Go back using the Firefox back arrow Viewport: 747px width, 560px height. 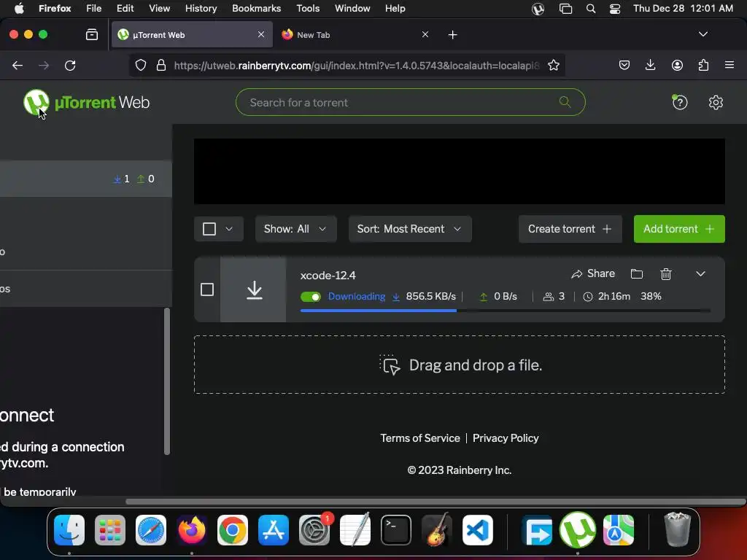(18, 65)
